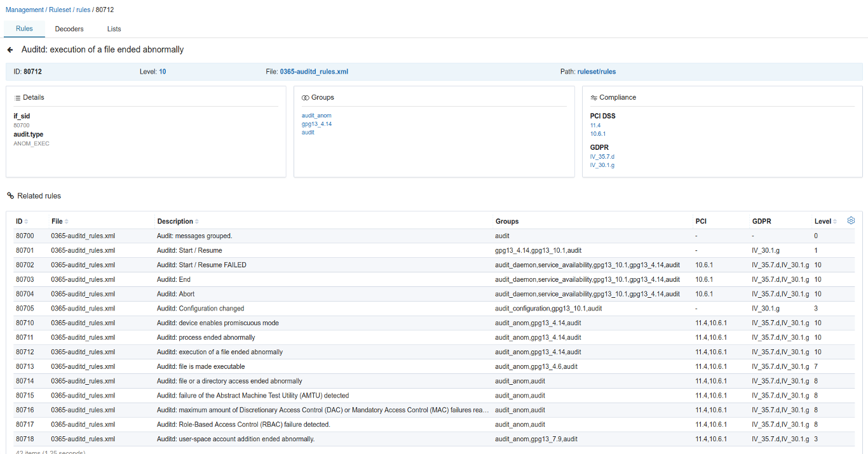The height and width of the screenshot is (454, 868).
Task: Select rule ID 80701 in the table
Action: point(25,251)
